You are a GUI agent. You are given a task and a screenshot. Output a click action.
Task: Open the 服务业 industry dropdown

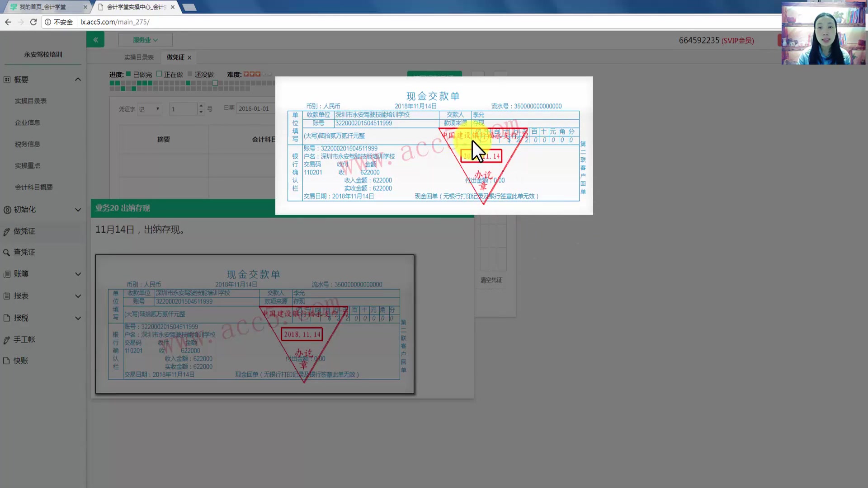click(145, 40)
